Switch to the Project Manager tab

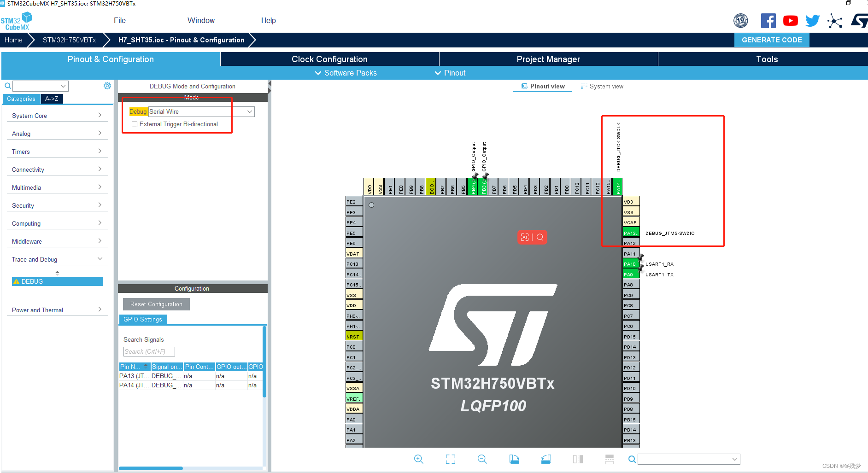coord(548,59)
